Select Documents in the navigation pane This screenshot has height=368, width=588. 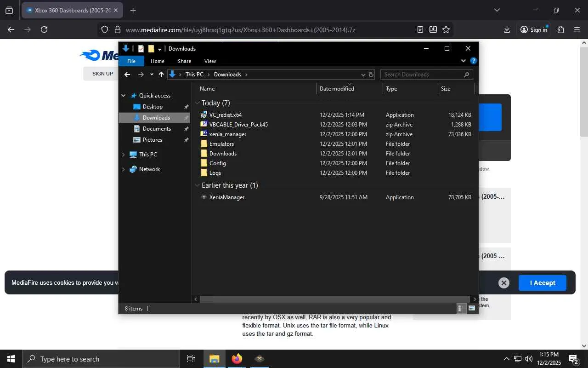point(157,129)
